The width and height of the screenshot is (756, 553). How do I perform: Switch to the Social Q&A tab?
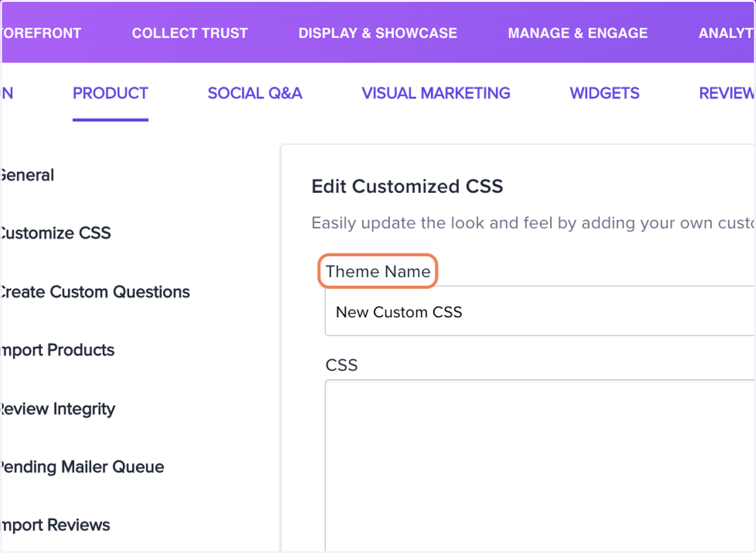pyautogui.click(x=255, y=93)
